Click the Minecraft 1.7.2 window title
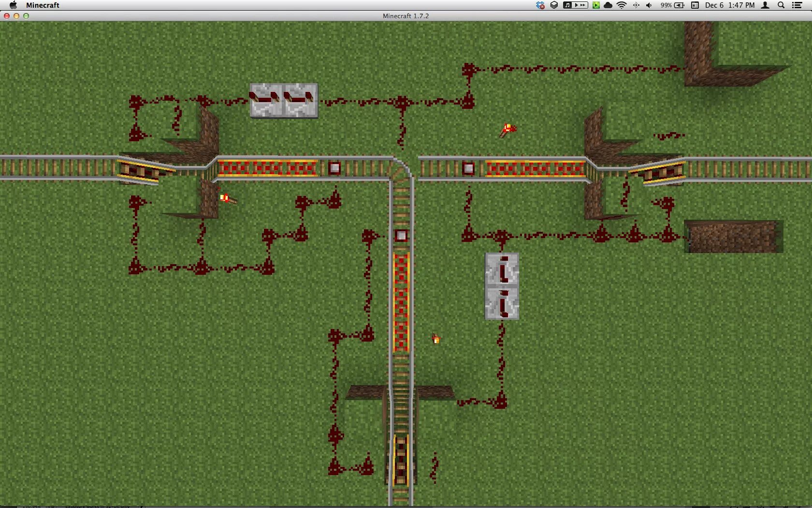The width and height of the screenshot is (812, 508). (406, 15)
